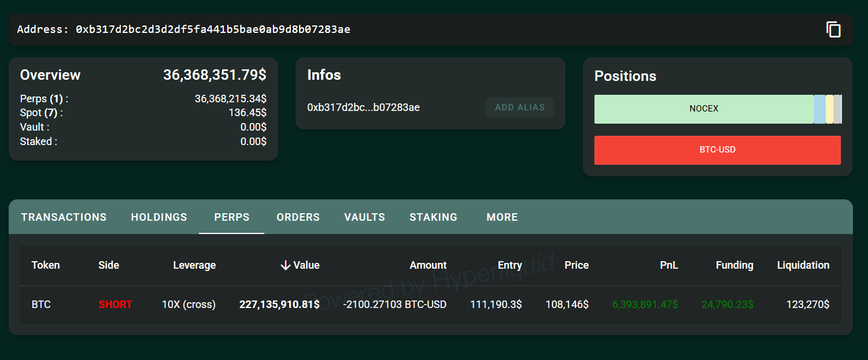The width and height of the screenshot is (868, 360).
Task: View the STAKING tab
Action: [x=433, y=217]
